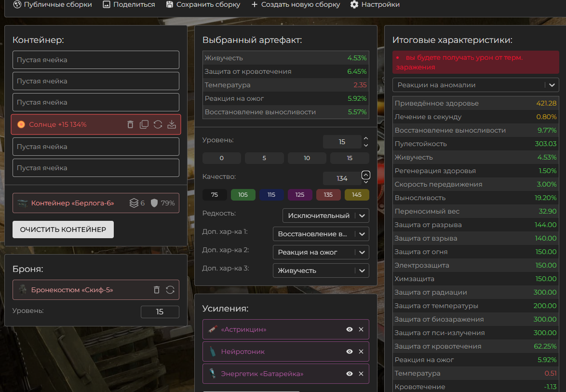Replace the Солнце artifact via refresh icon
Screen dimensions: 566x392
click(x=158, y=124)
